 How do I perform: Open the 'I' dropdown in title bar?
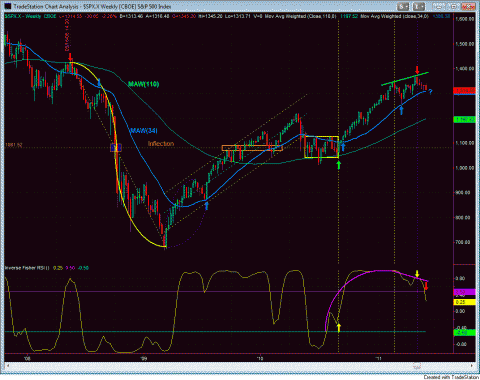point(419,6)
